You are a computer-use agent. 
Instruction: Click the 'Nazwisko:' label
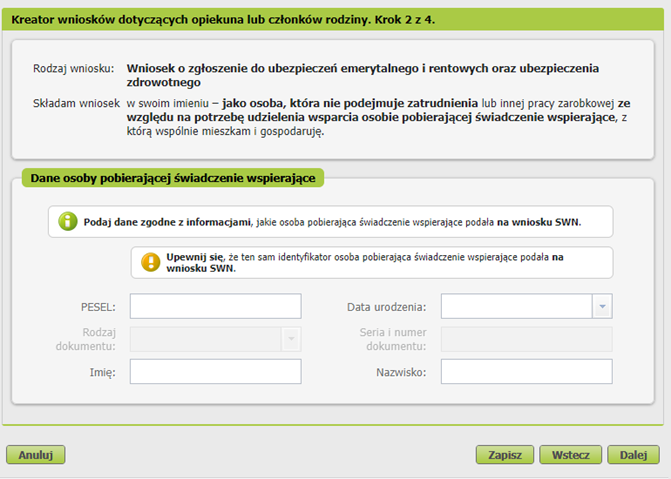[x=401, y=372]
